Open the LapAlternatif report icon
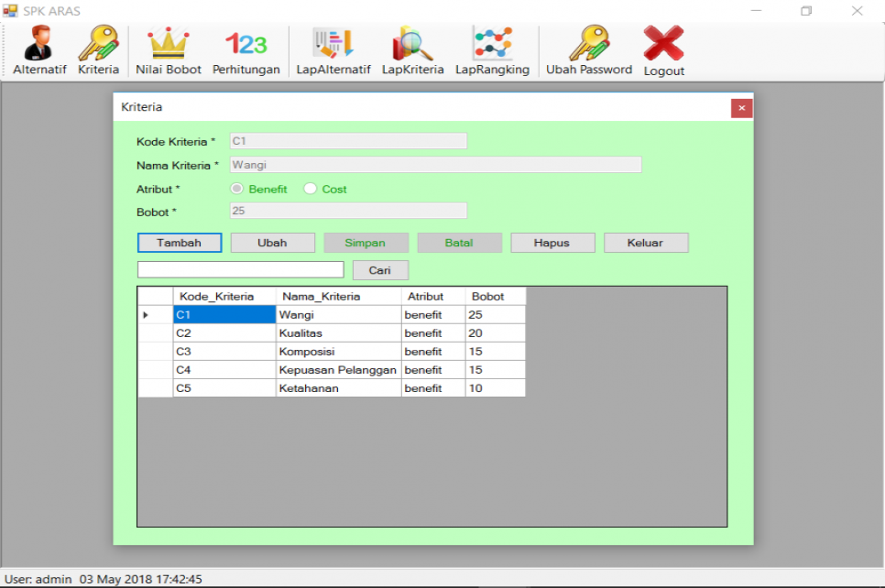This screenshot has height=588, width=885. coord(333,44)
